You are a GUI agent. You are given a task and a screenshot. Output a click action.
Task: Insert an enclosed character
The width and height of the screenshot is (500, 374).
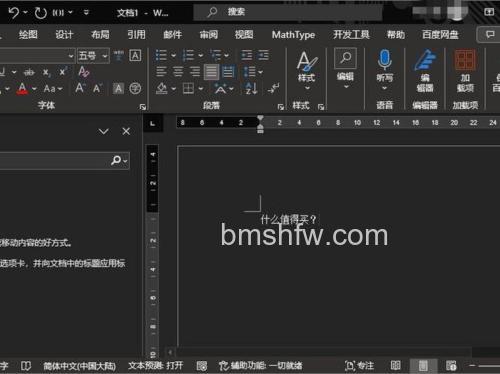pos(135,88)
